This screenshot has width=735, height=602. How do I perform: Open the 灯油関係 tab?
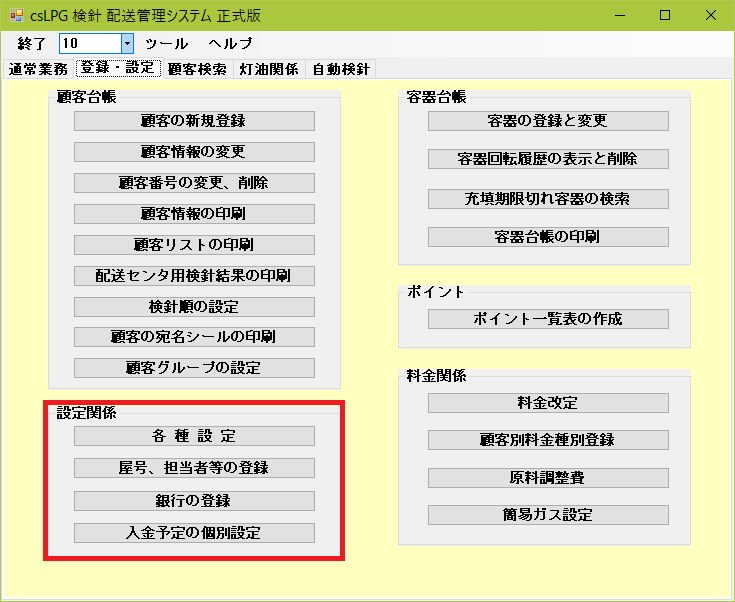[x=269, y=69]
